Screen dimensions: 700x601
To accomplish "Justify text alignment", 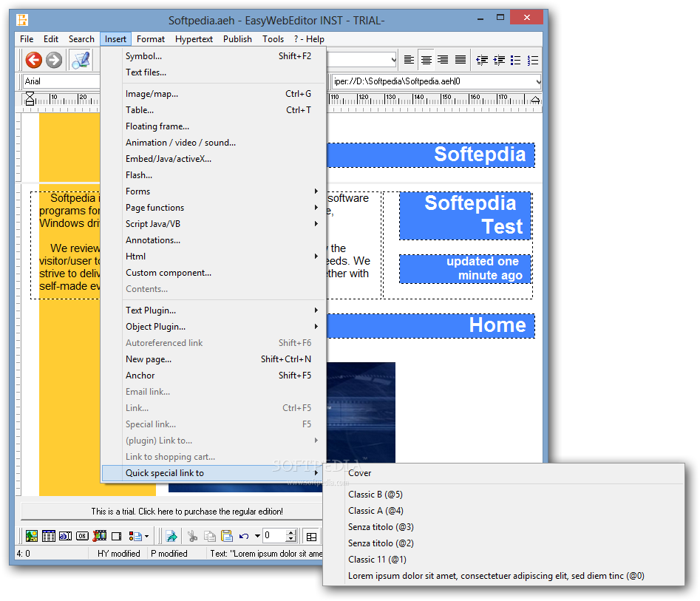I will (x=461, y=60).
